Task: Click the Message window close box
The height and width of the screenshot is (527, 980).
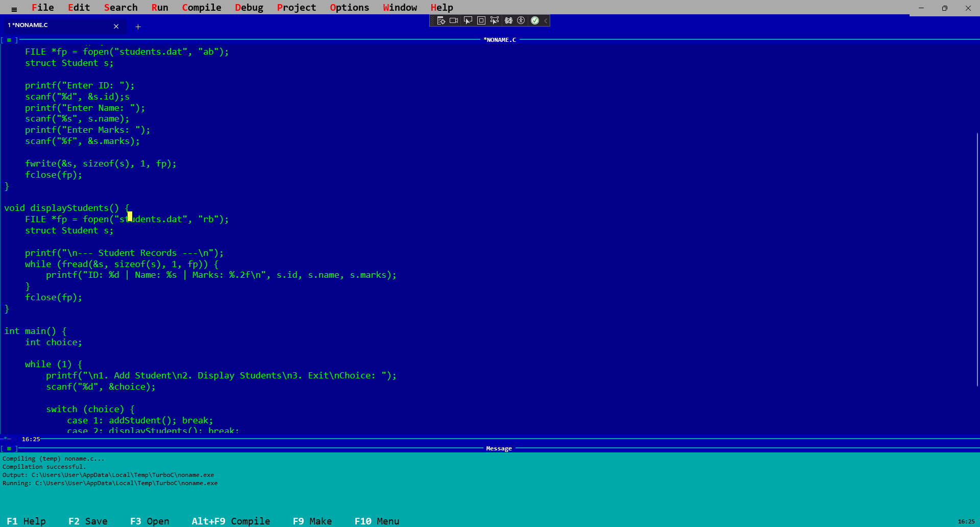Action: click(x=9, y=448)
